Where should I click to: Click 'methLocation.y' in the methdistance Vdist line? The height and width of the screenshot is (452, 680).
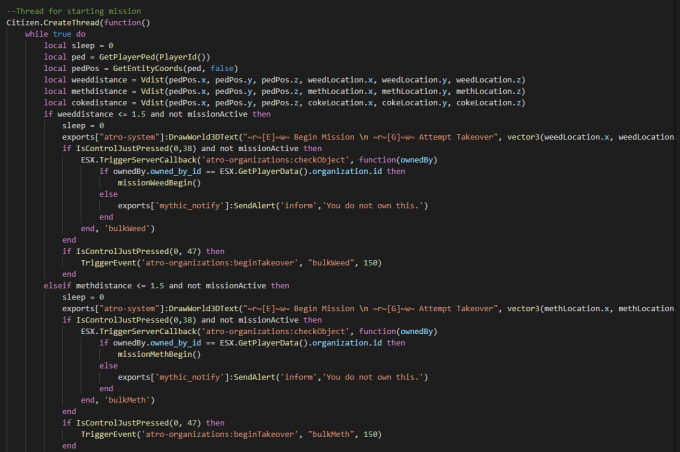[414, 91]
